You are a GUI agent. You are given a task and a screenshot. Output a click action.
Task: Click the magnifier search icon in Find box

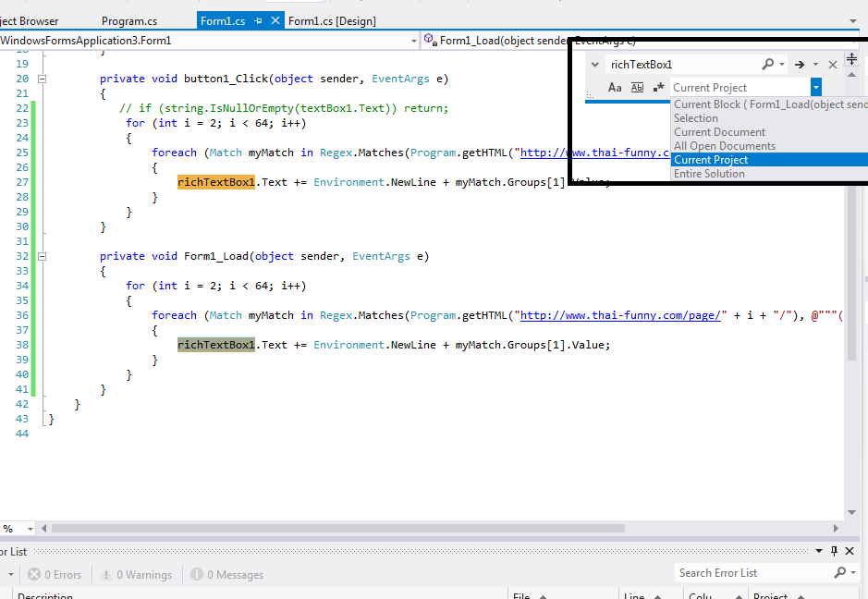(x=767, y=65)
